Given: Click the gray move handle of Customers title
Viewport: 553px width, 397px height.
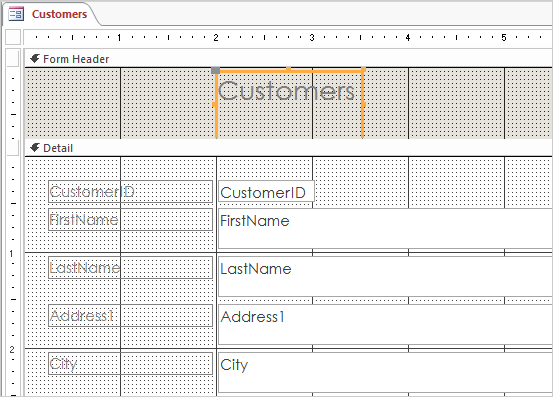Looking at the screenshot, I should [215, 70].
